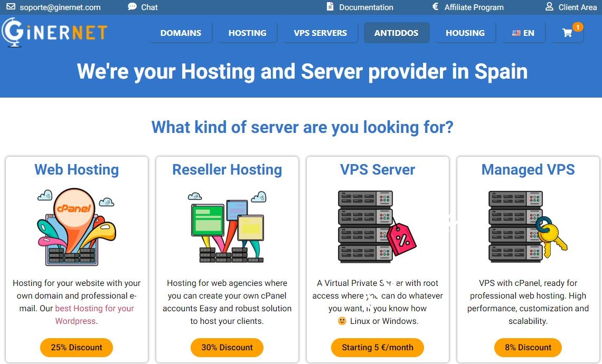Click the chat speech bubble icon
The height and width of the screenshot is (364, 602).
(132, 6)
